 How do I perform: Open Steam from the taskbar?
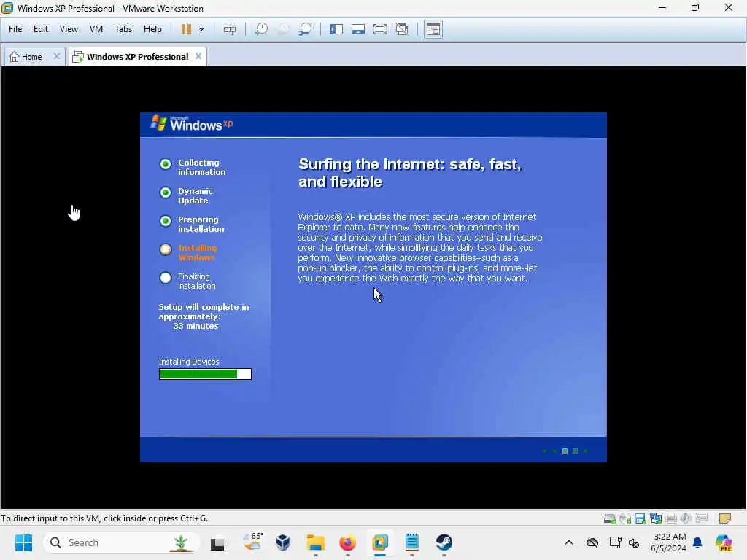[x=444, y=542]
